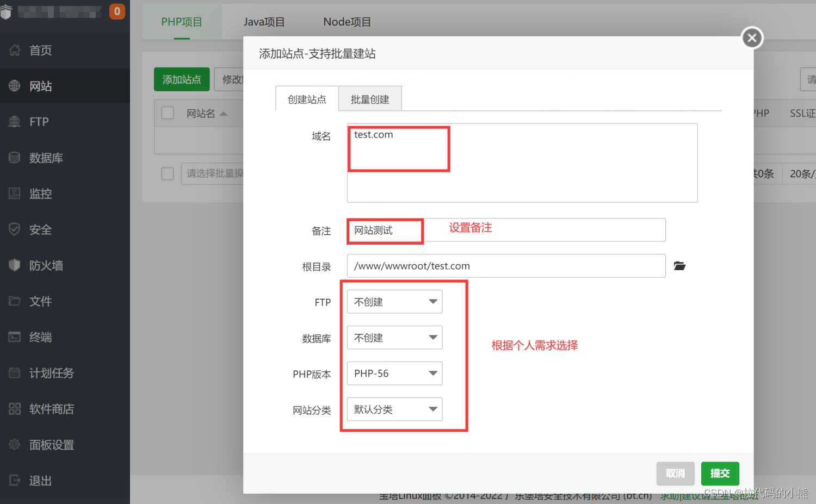Click the shield icon showing 0 alerts

click(x=117, y=11)
